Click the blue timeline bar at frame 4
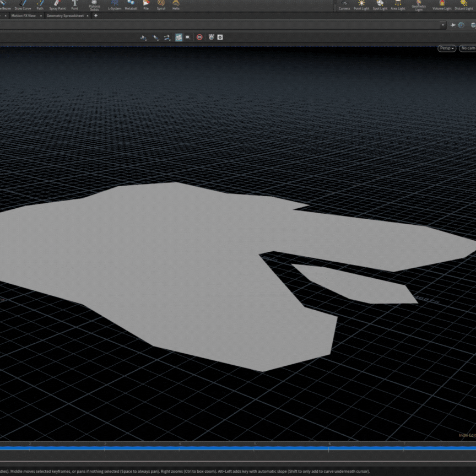The height and width of the screenshot is (476, 476). point(180,448)
